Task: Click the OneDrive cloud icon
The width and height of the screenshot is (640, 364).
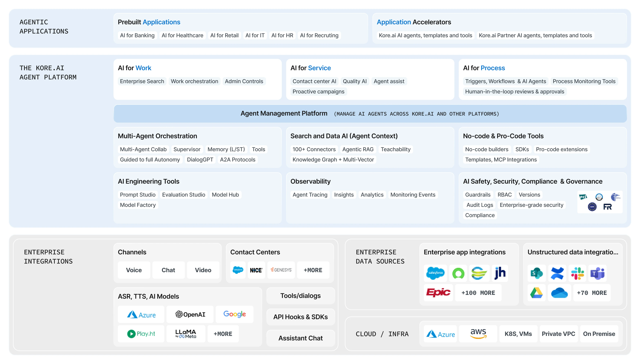Action: (559, 293)
